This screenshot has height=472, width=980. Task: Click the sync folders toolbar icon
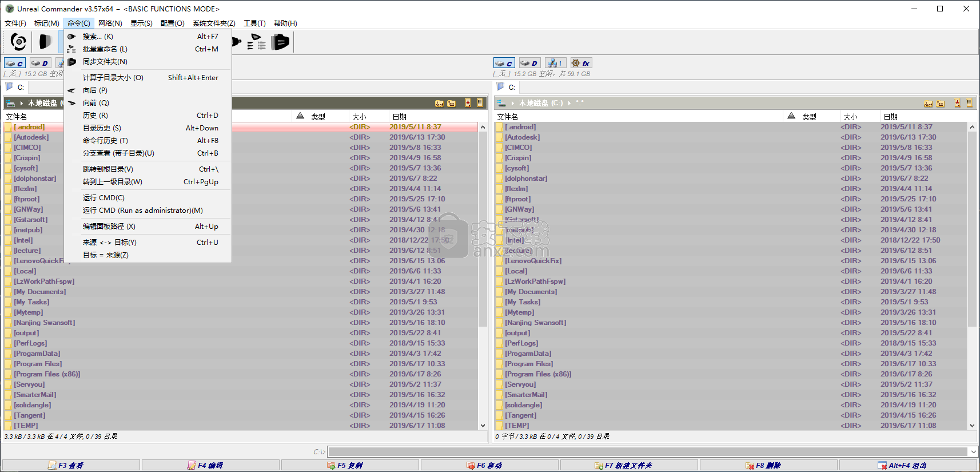(280, 42)
